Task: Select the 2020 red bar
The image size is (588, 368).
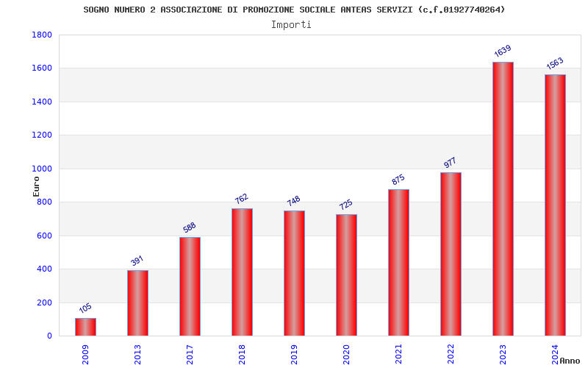Action: (346, 275)
